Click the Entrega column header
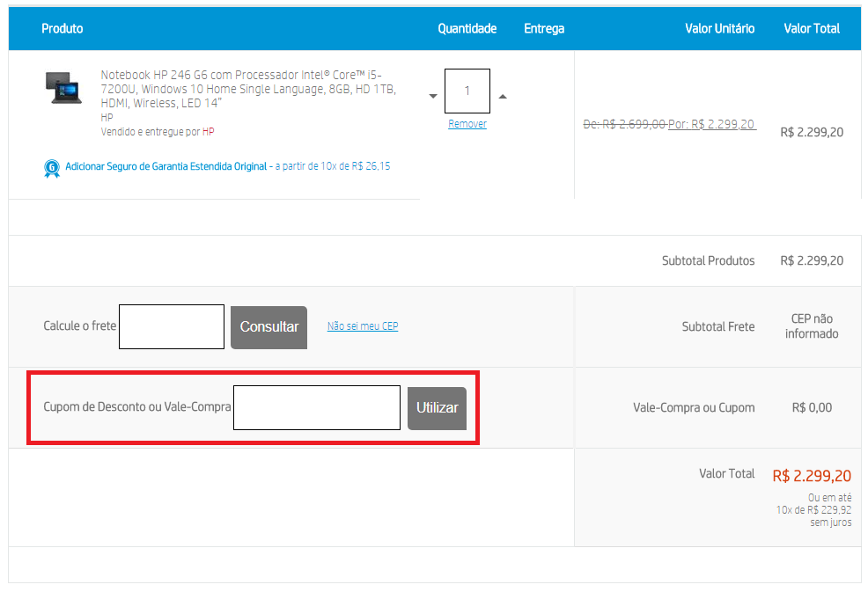868x592 pixels. pyautogui.click(x=544, y=29)
